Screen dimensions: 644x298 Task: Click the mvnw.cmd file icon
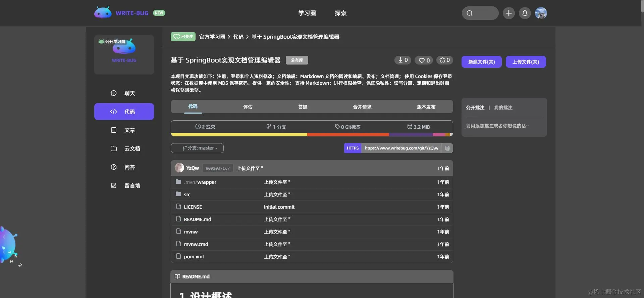click(178, 244)
